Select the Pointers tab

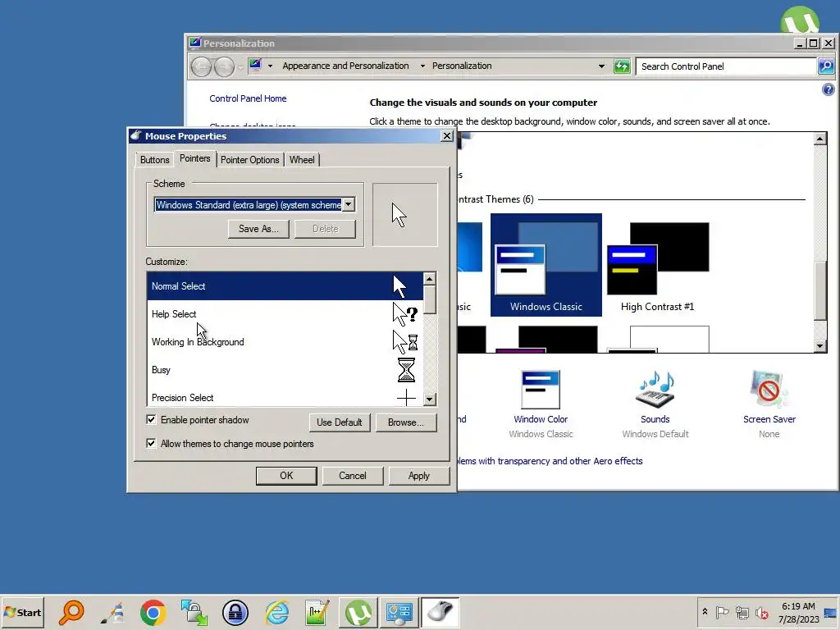(195, 158)
